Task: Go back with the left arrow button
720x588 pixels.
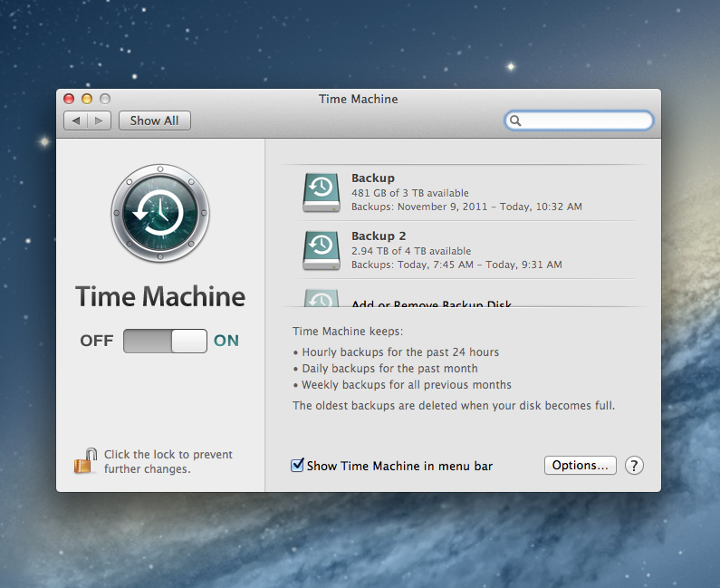Action: (76, 120)
